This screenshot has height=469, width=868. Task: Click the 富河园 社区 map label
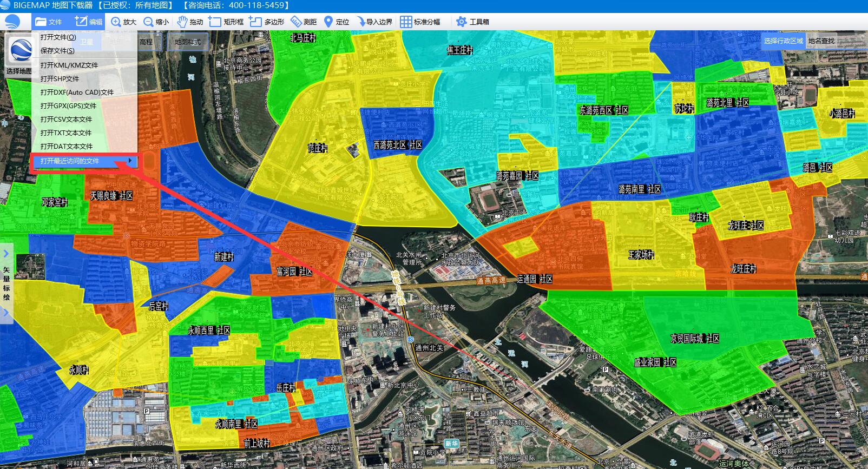point(294,272)
